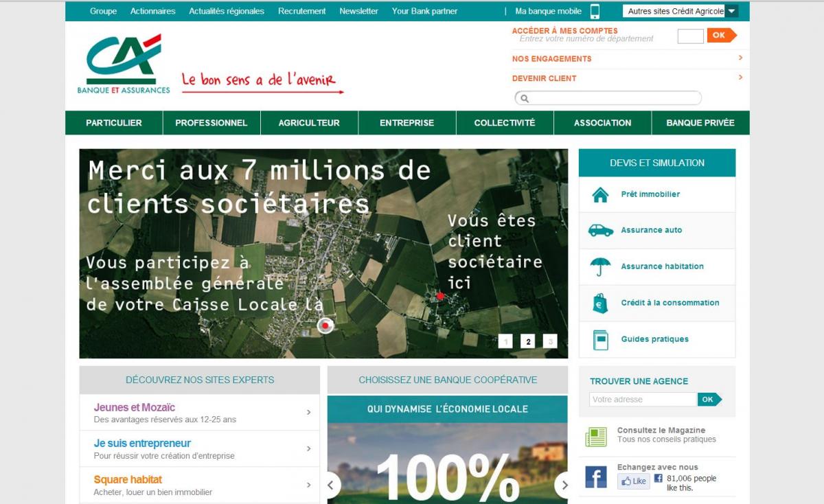Click Assurance auto text link
This screenshot has height=504, width=824.
click(652, 231)
